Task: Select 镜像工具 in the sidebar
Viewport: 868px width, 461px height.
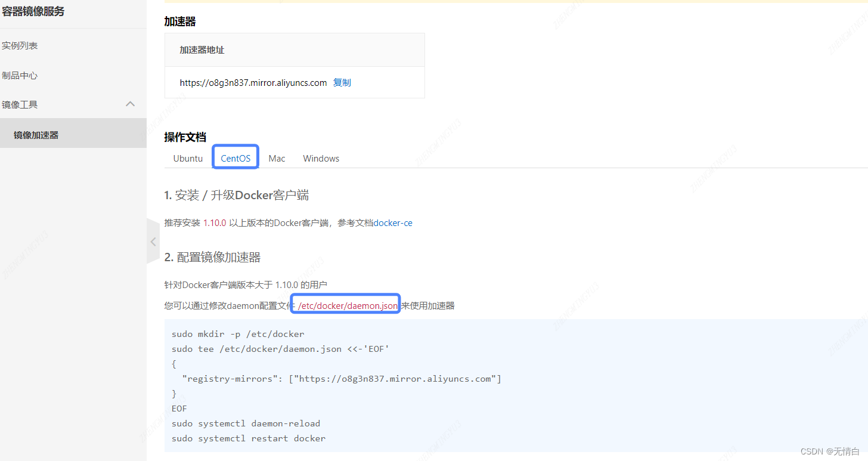Action: [20, 104]
